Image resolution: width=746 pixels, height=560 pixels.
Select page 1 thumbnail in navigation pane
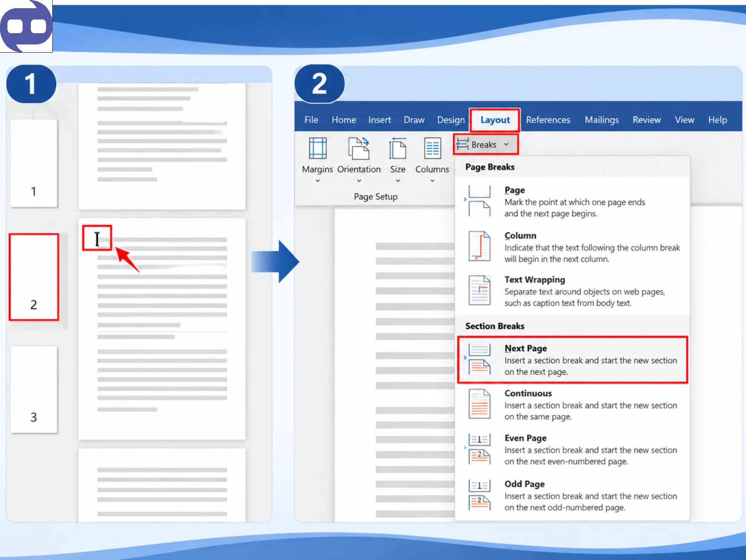(x=34, y=164)
